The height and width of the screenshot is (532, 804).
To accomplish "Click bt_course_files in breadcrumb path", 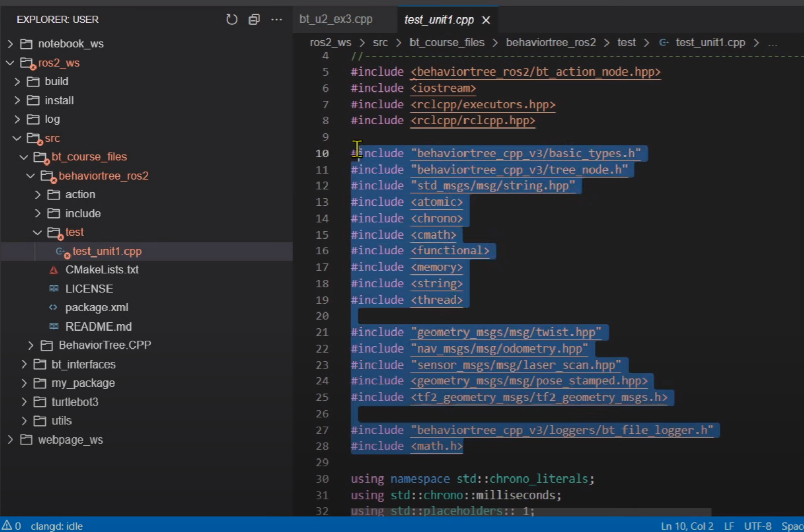I will coord(446,42).
